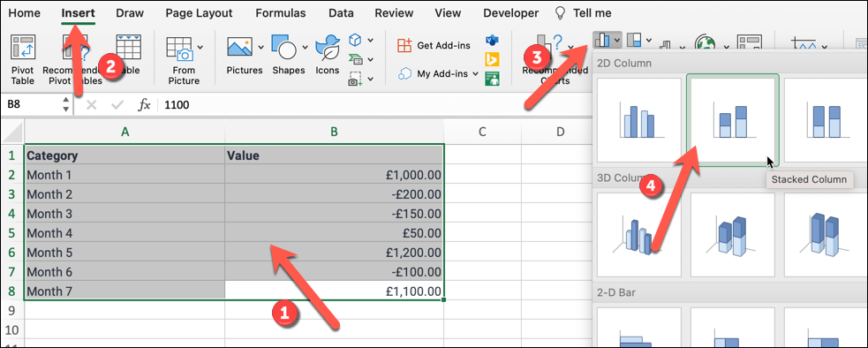Select the cell containing -£200.00
Screen dimensions: 868x348
point(335,194)
